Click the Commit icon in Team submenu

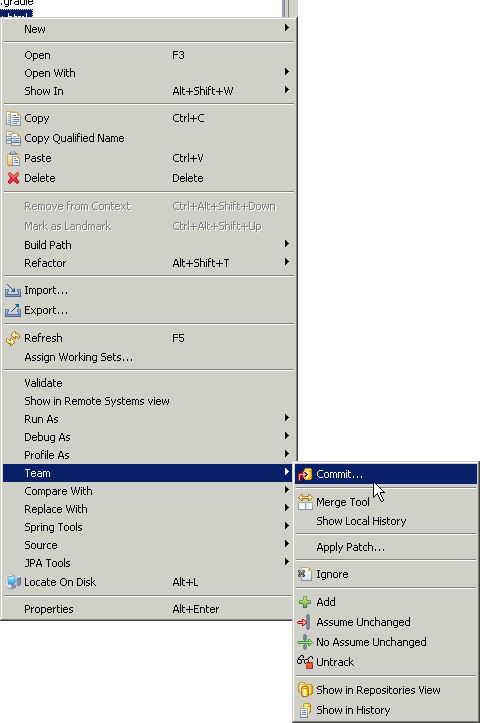coord(305,474)
